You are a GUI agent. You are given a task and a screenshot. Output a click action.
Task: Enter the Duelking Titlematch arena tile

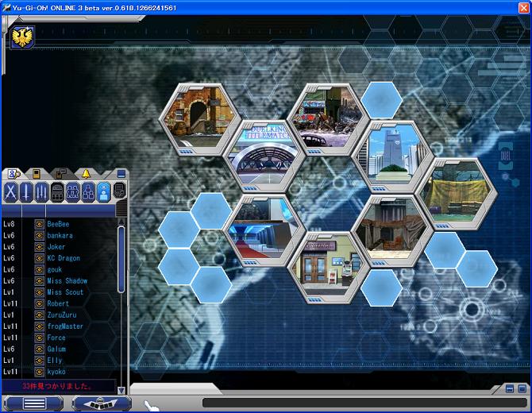264,156
